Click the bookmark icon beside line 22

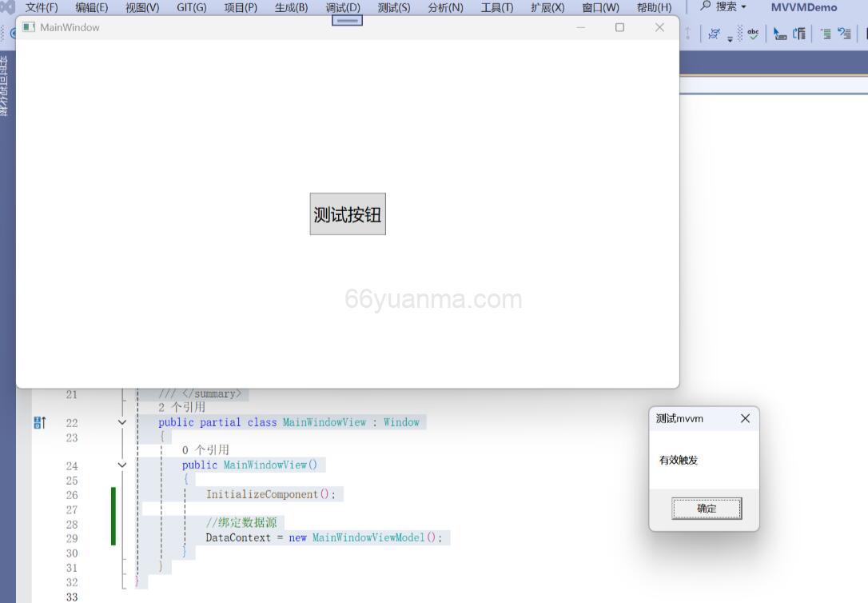coord(38,421)
